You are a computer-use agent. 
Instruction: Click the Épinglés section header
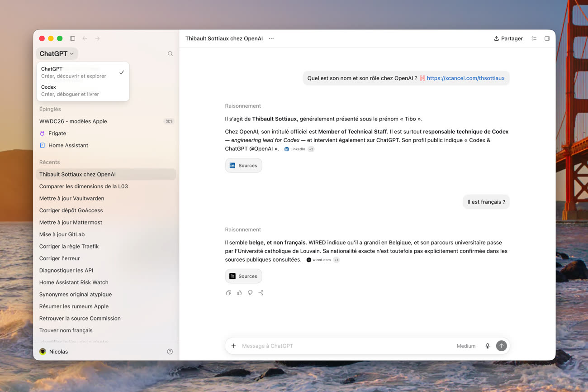coord(50,109)
